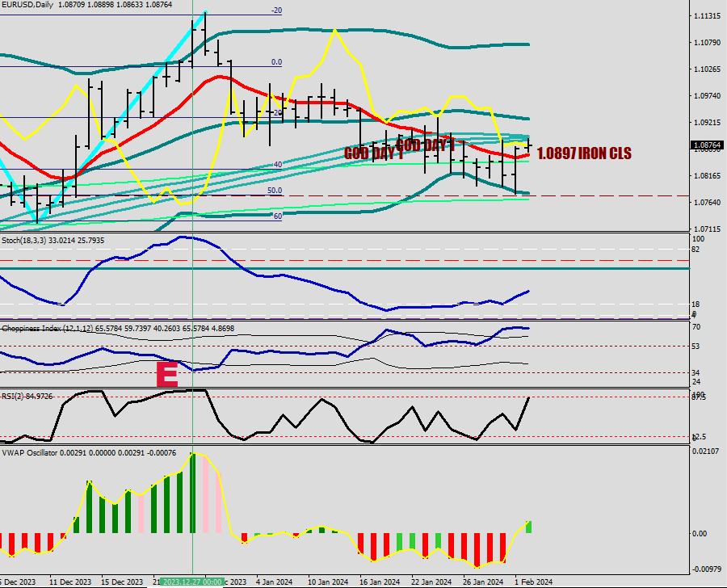The image size is (727, 588).
Task: Click the 1 Feb 2024 date on time axis
Action: pyautogui.click(x=533, y=582)
